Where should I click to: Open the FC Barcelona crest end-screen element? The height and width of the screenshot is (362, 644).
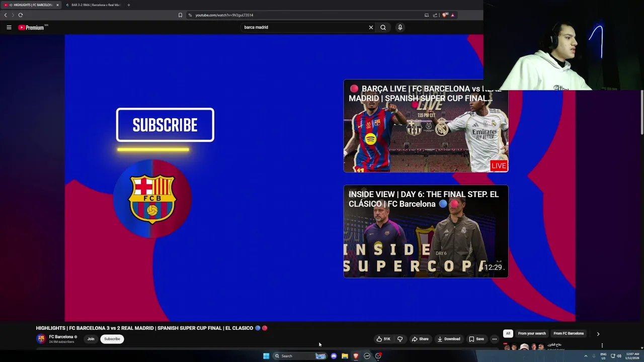(152, 199)
